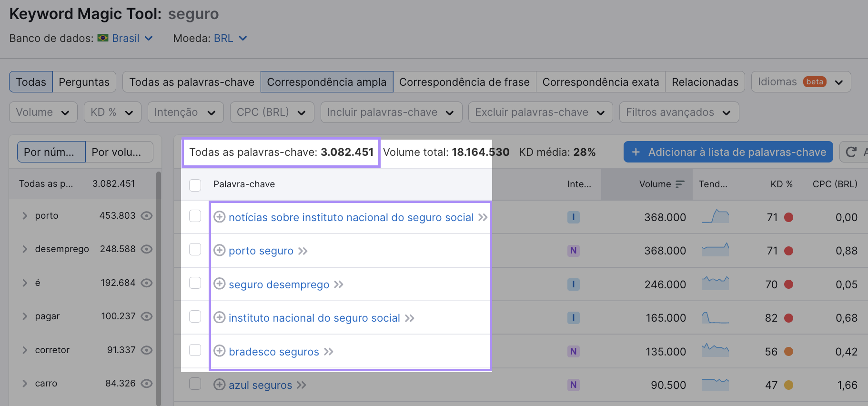Viewport: 868px width, 406px height.
Task: Open the Intenção filter dropdown
Action: click(x=186, y=112)
